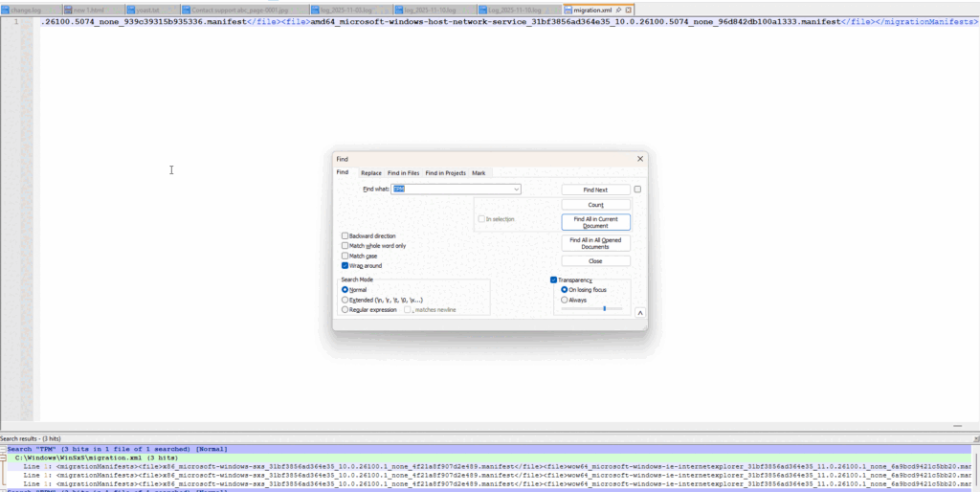Click Find All in Current Document
The height and width of the screenshot is (492, 980).
595,222
